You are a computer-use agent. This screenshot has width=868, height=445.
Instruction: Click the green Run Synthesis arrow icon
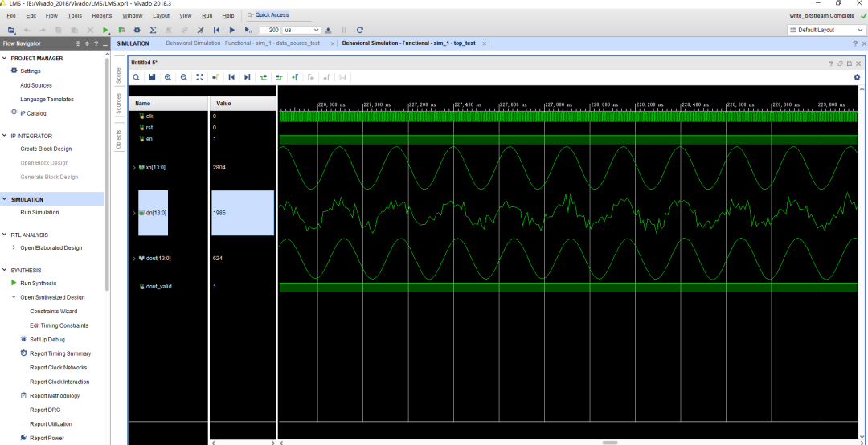pyautogui.click(x=14, y=283)
